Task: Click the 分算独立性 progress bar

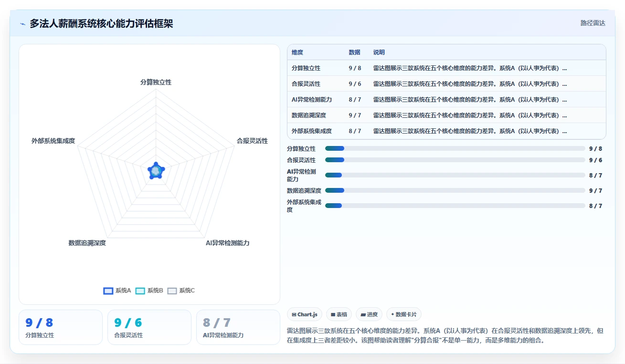Action: (x=455, y=148)
